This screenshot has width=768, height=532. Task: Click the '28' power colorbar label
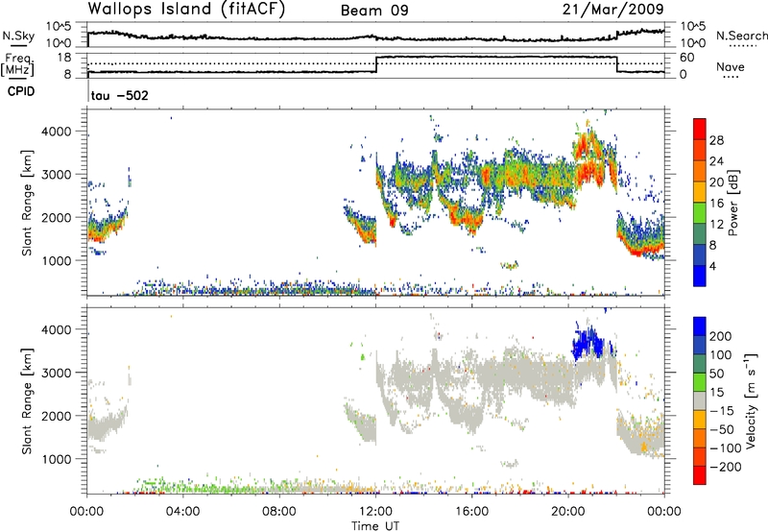716,140
